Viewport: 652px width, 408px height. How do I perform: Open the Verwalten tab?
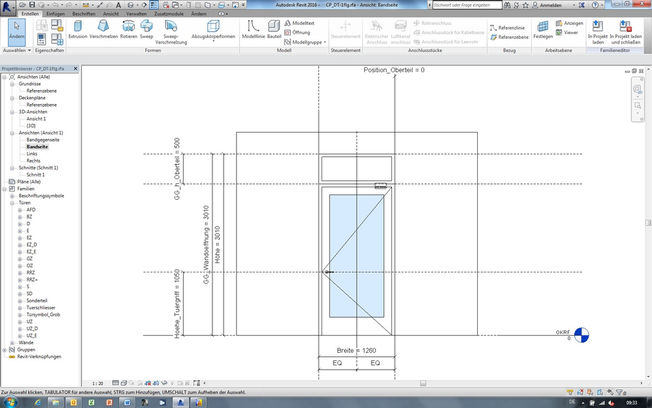136,14
